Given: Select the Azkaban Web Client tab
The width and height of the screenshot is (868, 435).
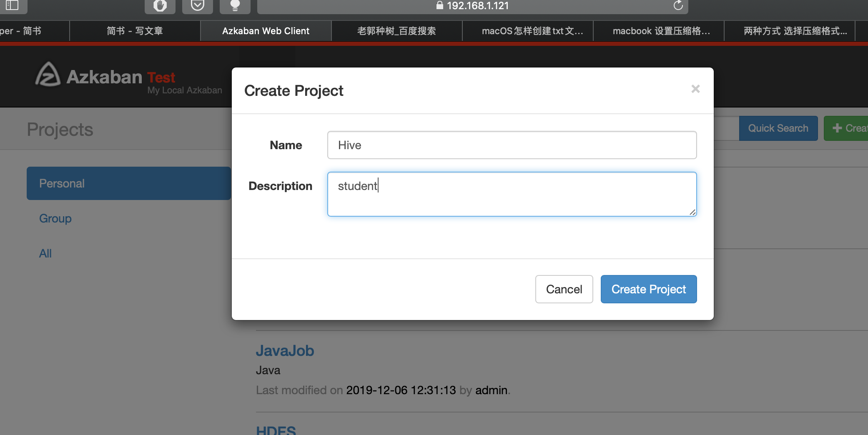Looking at the screenshot, I should [x=266, y=31].
